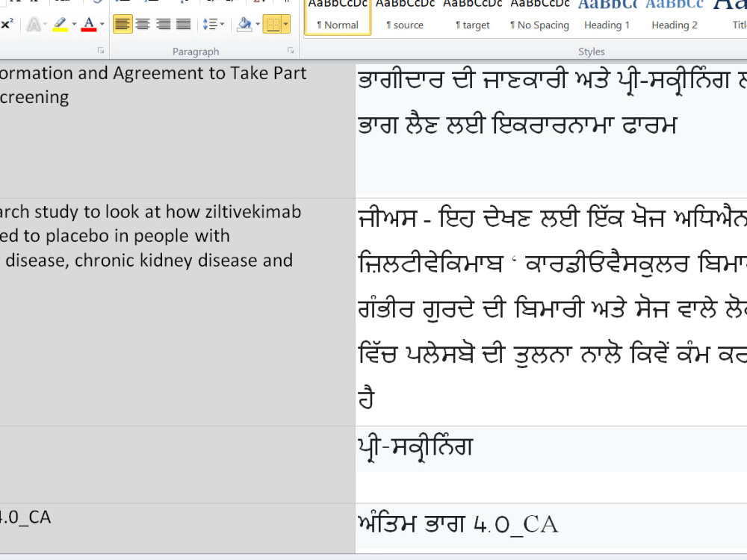Click the text 'Agreement to Take Part'
Screen dimensions: 747x560
(210, 73)
